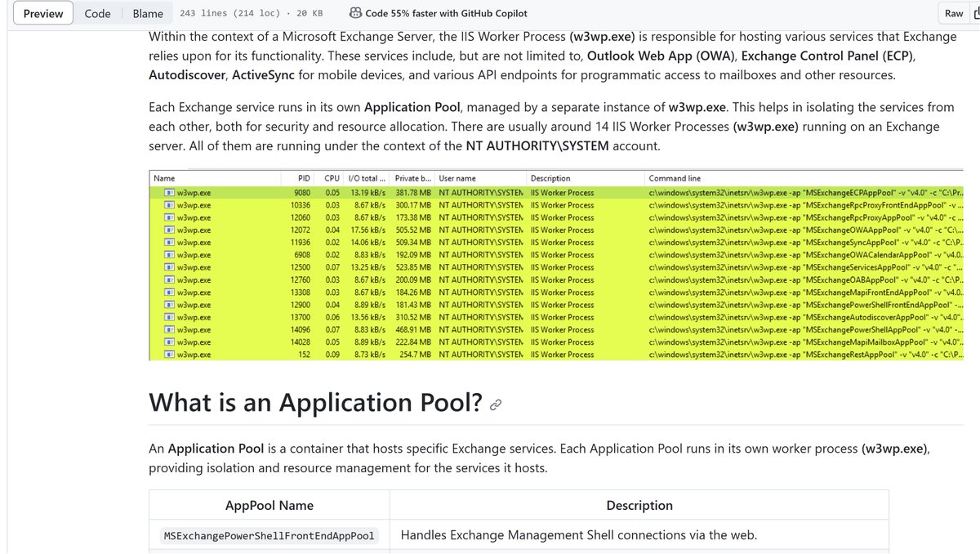Image resolution: width=980 pixels, height=554 pixels.
Task: Copy raw file using the copy icon
Action: (977, 13)
